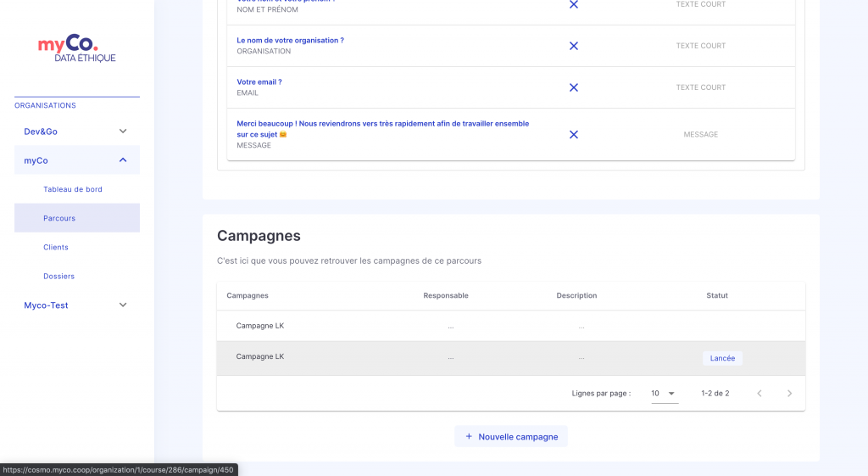868x476 pixels.
Task: Go to next page of campaigns
Action: click(789, 394)
